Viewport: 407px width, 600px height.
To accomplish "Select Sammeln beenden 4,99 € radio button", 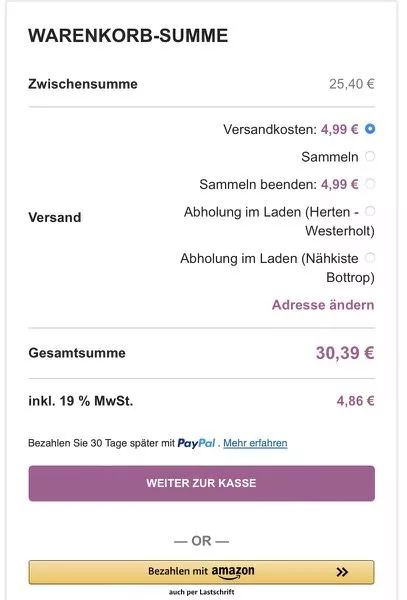I will tap(370, 184).
